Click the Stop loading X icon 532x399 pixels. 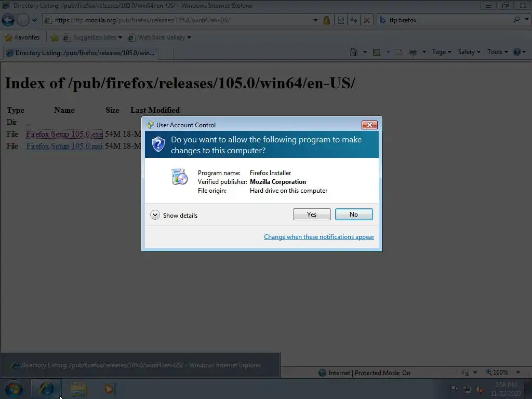[366, 20]
